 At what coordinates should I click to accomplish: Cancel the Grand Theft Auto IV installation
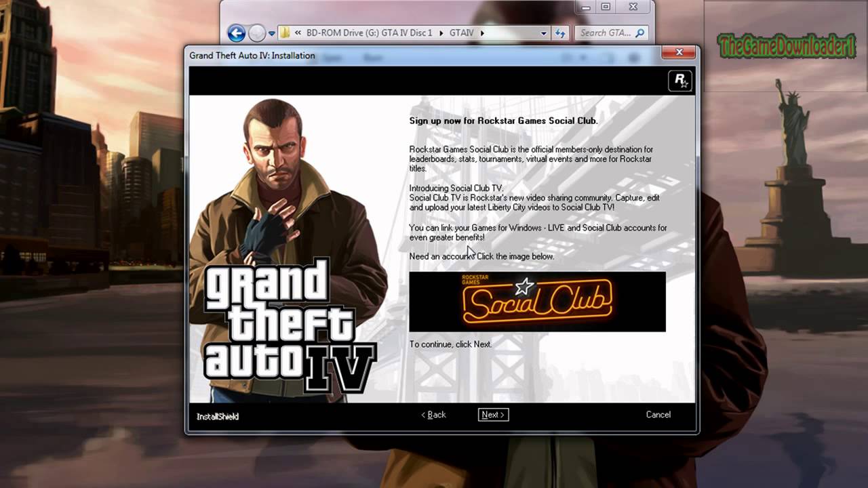click(x=658, y=415)
